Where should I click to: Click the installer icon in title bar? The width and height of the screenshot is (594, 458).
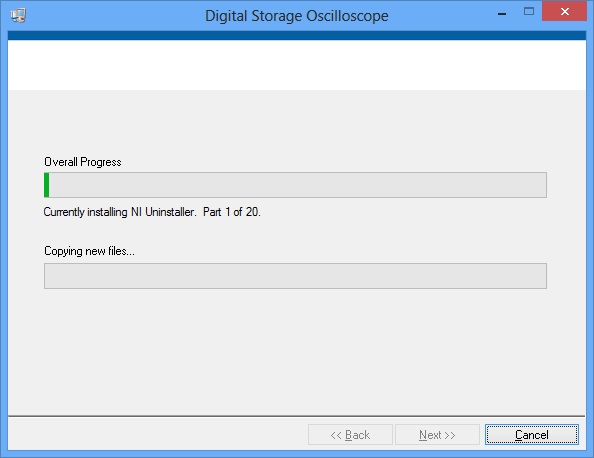pyautogui.click(x=18, y=16)
